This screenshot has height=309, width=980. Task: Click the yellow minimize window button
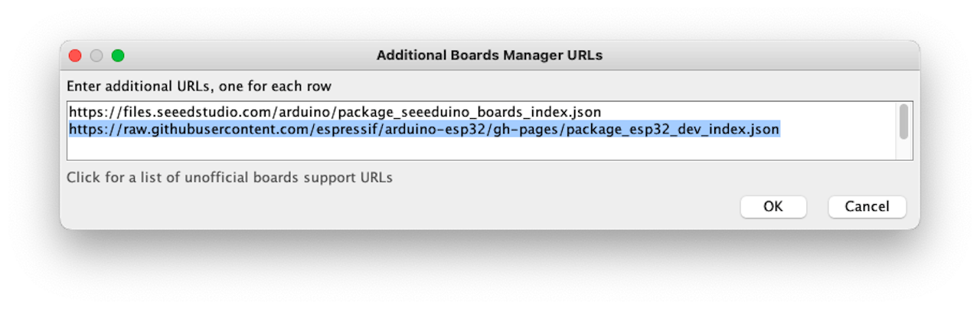click(x=96, y=55)
